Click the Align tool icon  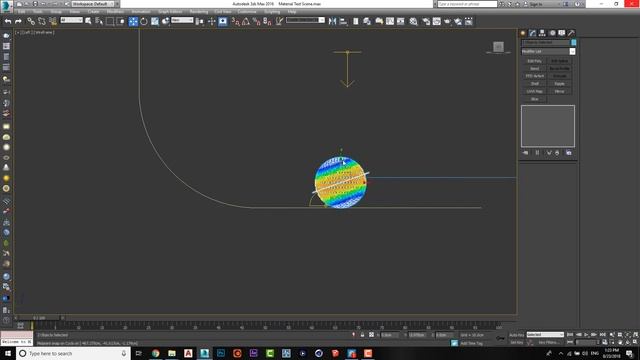tap(343, 21)
